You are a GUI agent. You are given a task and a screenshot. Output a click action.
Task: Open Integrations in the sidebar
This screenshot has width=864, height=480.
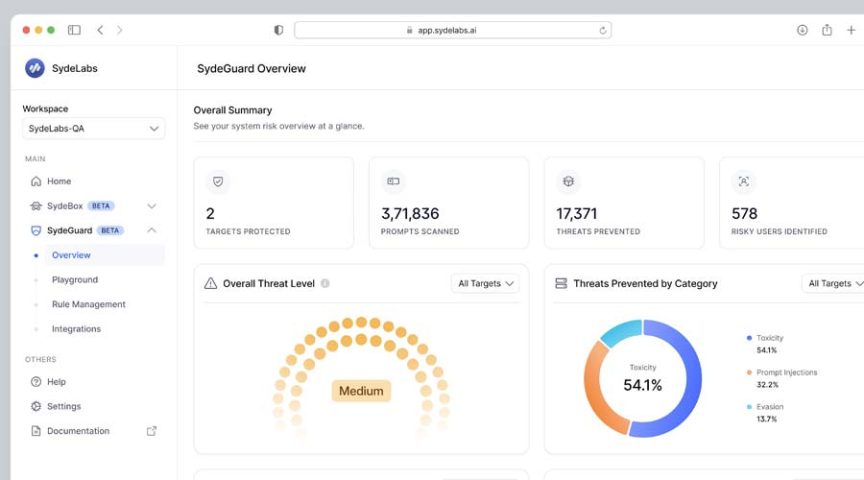pos(77,329)
